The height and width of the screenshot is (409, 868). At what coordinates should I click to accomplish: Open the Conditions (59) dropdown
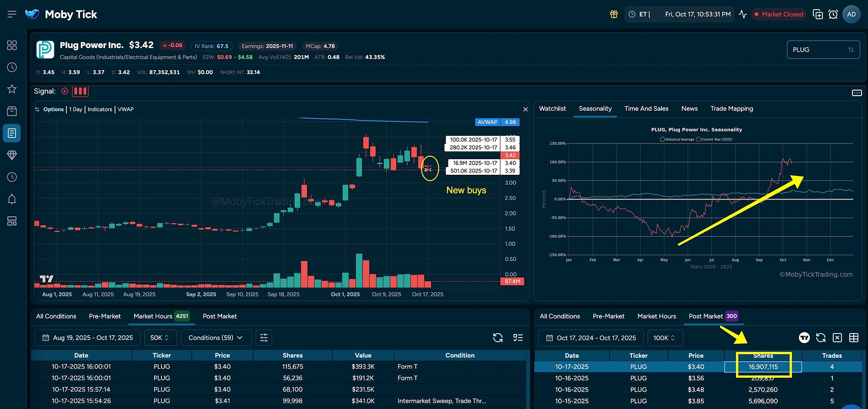point(216,337)
